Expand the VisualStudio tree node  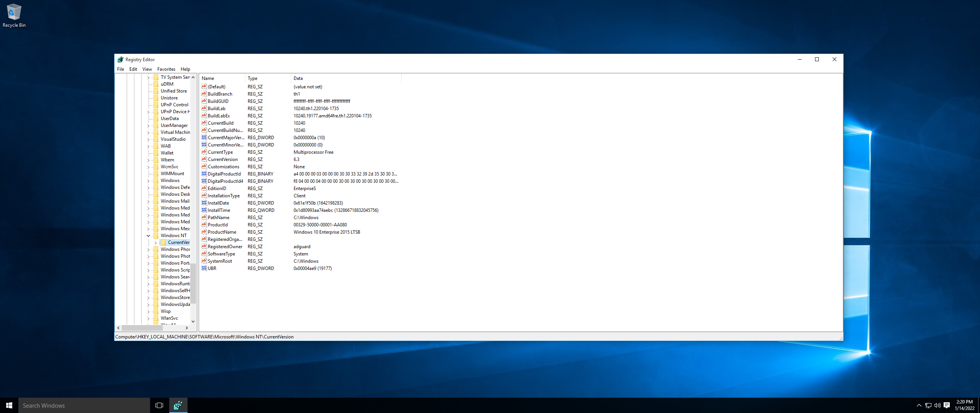point(149,139)
